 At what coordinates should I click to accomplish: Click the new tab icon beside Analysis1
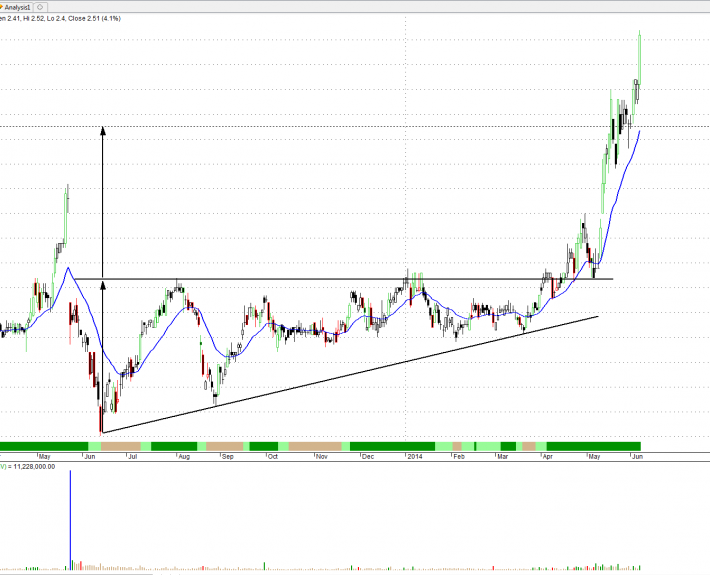coord(40,6)
